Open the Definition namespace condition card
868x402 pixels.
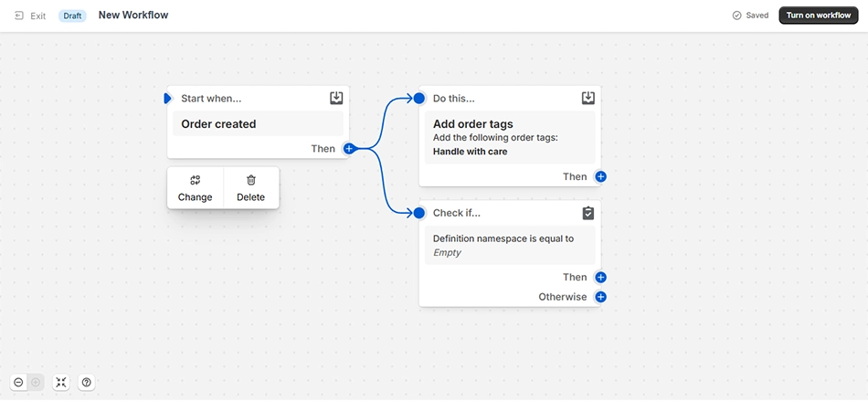pos(510,245)
